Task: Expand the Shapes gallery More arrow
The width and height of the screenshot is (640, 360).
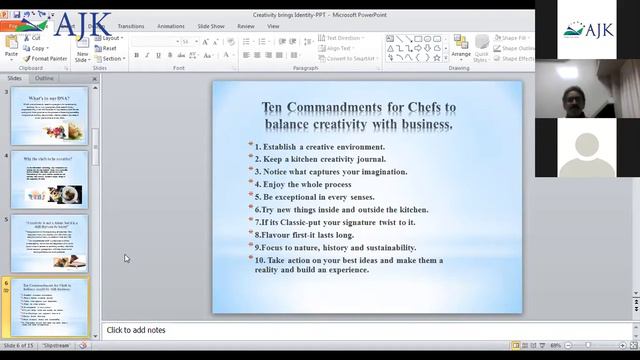Action: (446, 58)
